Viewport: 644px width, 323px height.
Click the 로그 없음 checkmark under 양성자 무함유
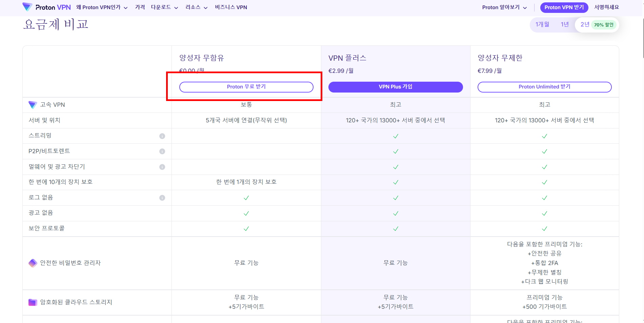click(246, 198)
